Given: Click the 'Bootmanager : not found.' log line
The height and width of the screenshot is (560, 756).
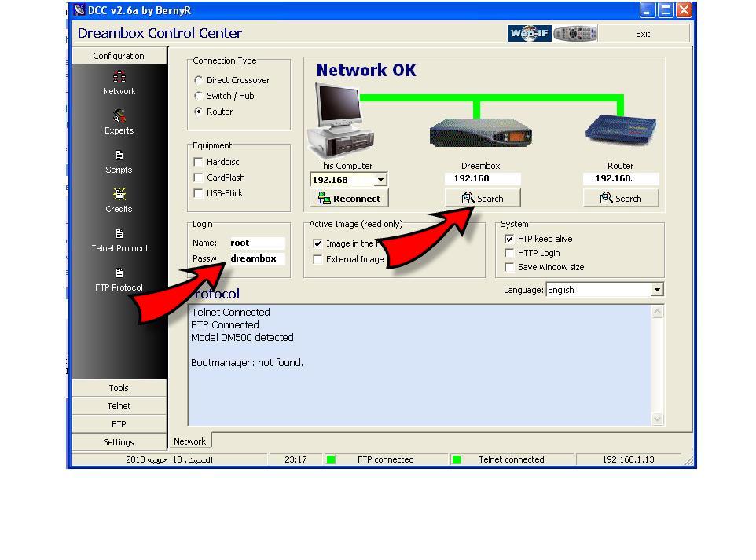Looking at the screenshot, I should (247, 362).
